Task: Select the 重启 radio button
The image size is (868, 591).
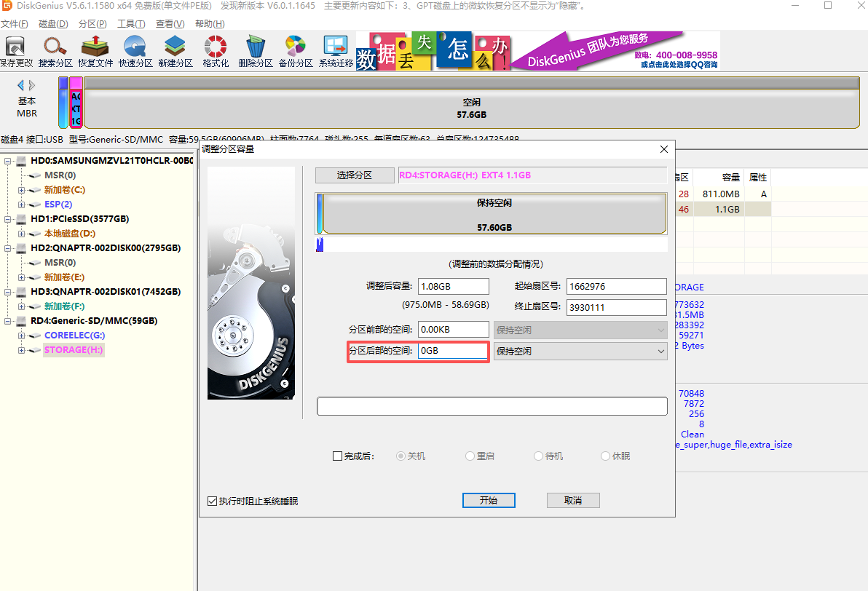Action: pos(470,456)
